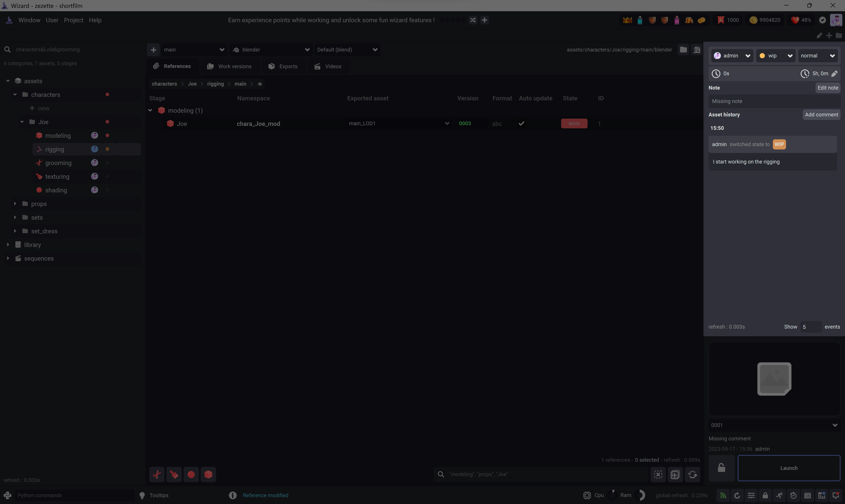Click the add reference plus-square icon
This screenshot has height=504, width=845.
tap(675, 475)
